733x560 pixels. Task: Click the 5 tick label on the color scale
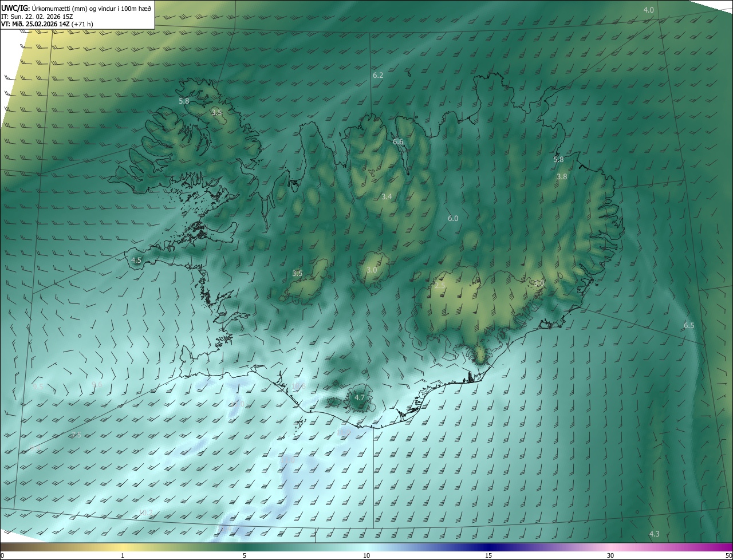(245, 556)
